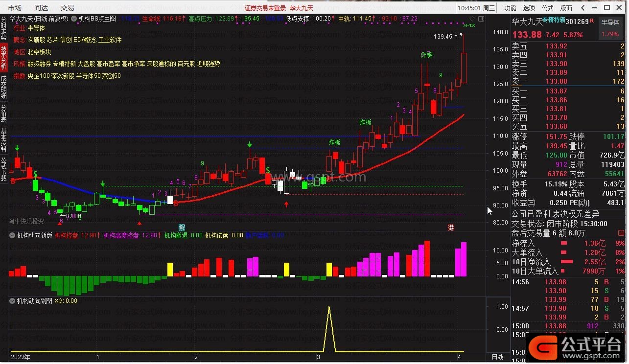Click the 证券交易未登录 login notice
Image resolution: width=629 pixels, height=364 pixels.
point(265,8)
